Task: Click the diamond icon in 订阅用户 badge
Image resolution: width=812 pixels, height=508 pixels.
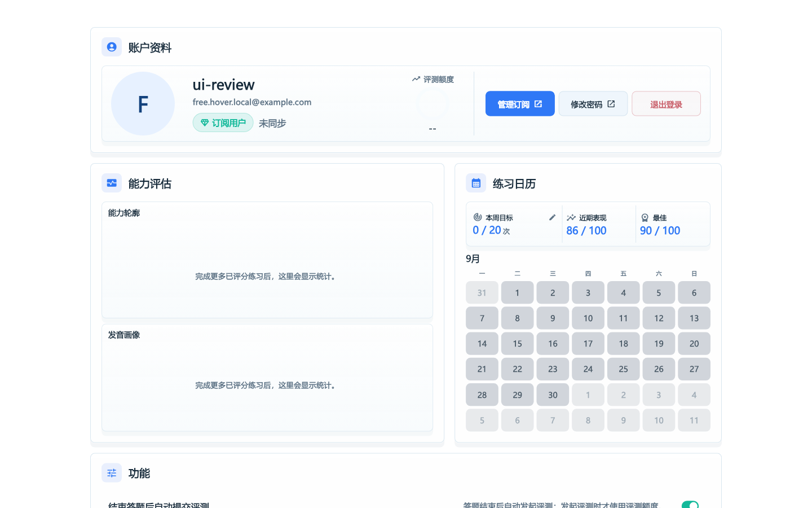Action: [205, 122]
